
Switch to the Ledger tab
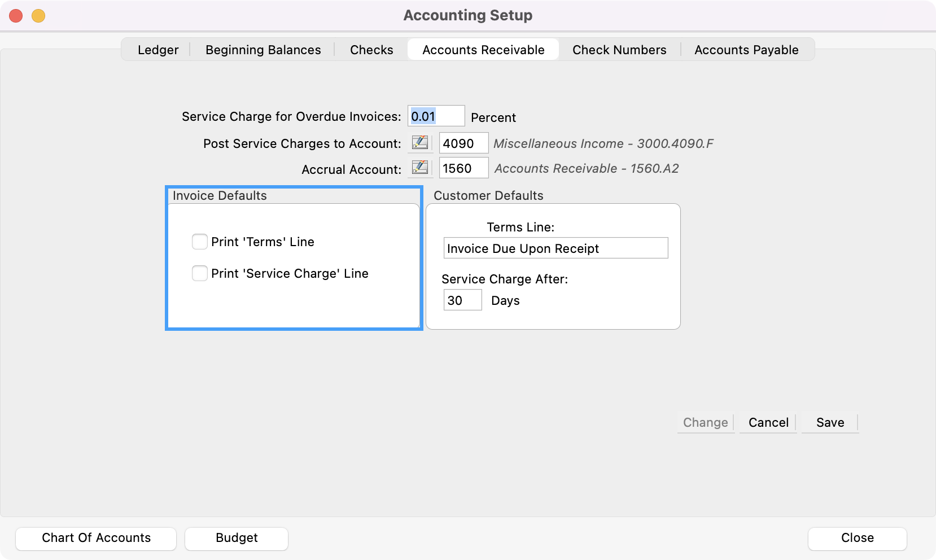point(158,50)
